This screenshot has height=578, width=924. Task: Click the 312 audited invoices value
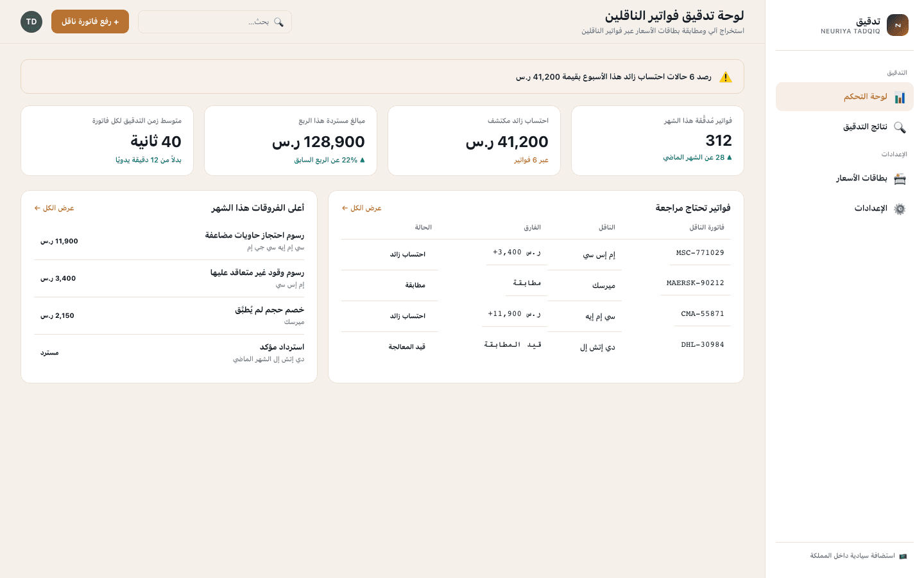[719, 141]
